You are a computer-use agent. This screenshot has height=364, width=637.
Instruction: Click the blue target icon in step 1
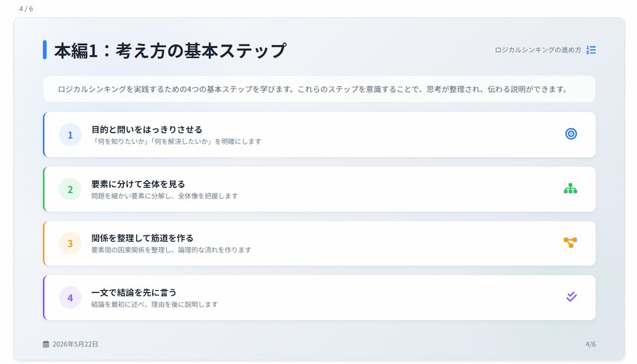571,134
